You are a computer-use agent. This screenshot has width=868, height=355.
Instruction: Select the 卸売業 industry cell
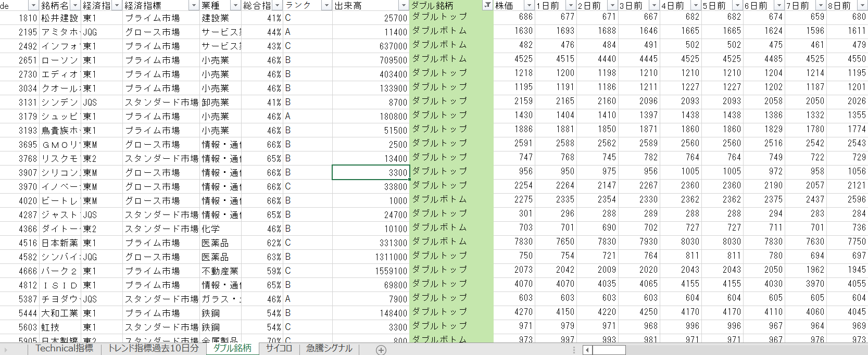(x=221, y=102)
